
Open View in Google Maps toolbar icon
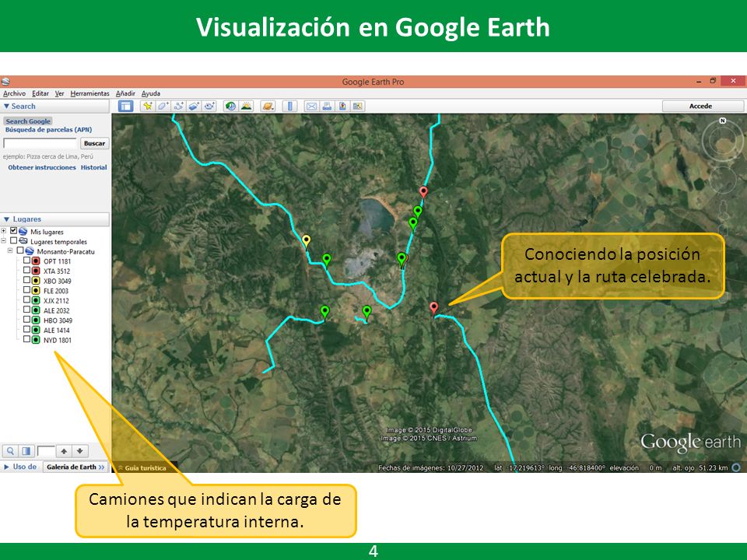[357, 107]
